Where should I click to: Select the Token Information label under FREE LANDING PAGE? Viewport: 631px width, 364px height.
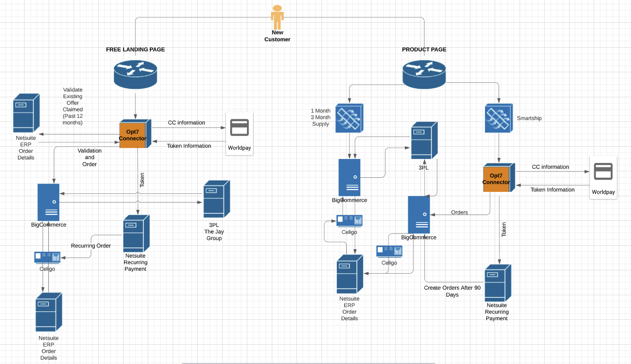(x=189, y=146)
